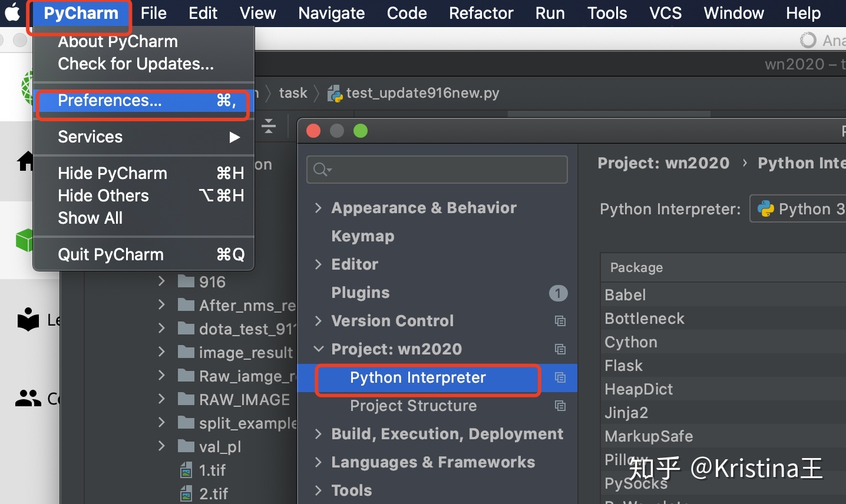Click the Python interpreter icon in the interpreter selector
The width and height of the screenshot is (846, 504).
(x=766, y=209)
